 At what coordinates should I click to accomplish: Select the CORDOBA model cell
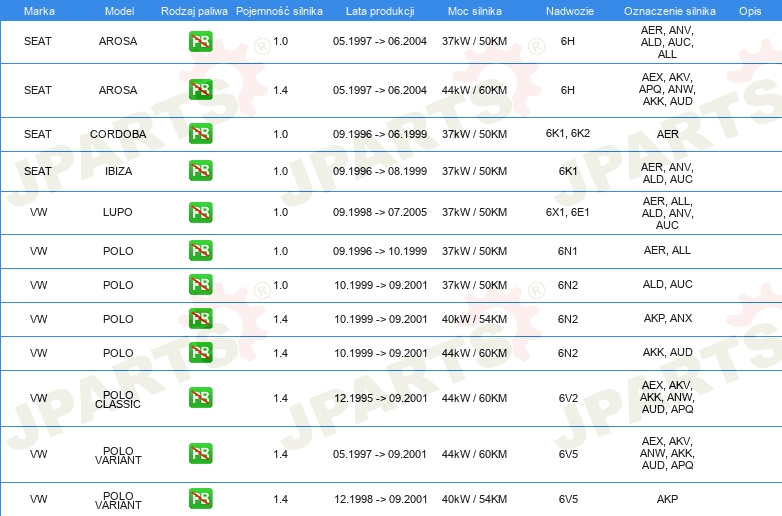118,134
